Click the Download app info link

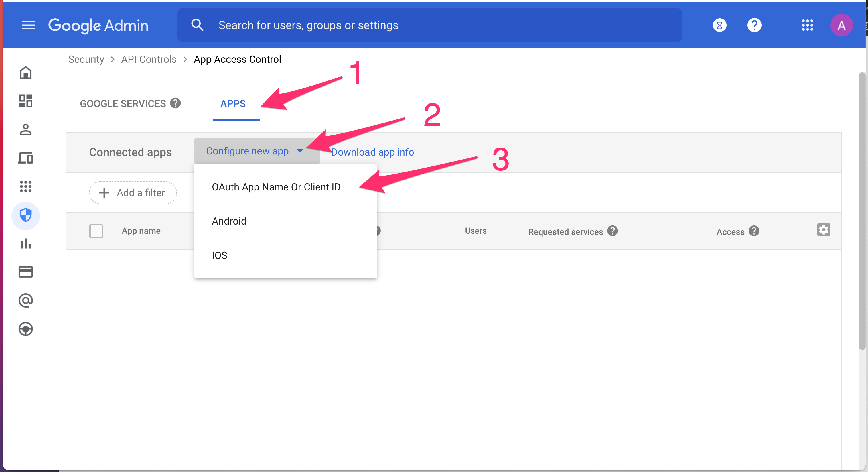point(373,152)
